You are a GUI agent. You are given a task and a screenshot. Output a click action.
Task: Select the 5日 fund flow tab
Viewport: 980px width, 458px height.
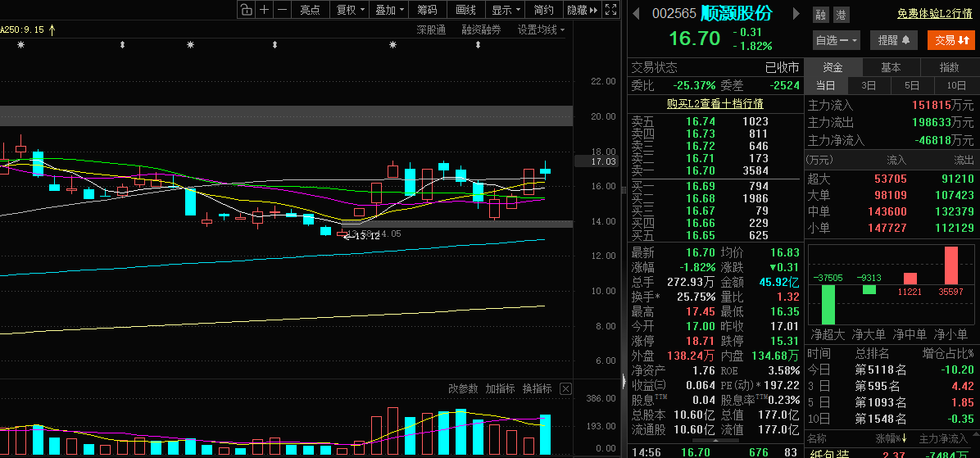point(912,85)
